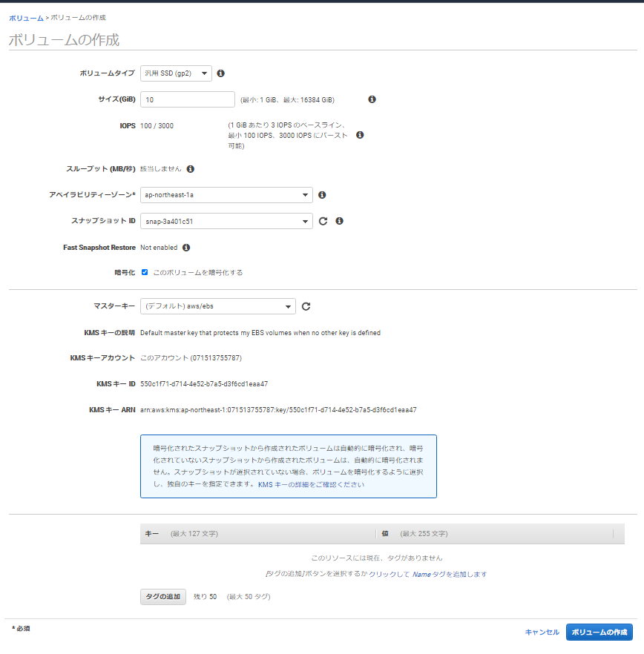Open snapshot ID dropdown snap-3a401c51

pos(226,221)
